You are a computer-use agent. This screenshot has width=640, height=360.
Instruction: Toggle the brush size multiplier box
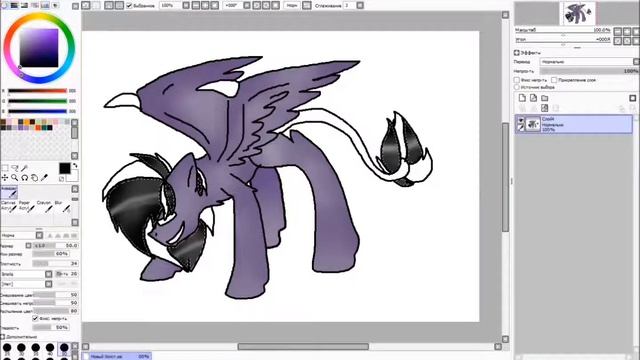pyautogui.click(x=28, y=245)
